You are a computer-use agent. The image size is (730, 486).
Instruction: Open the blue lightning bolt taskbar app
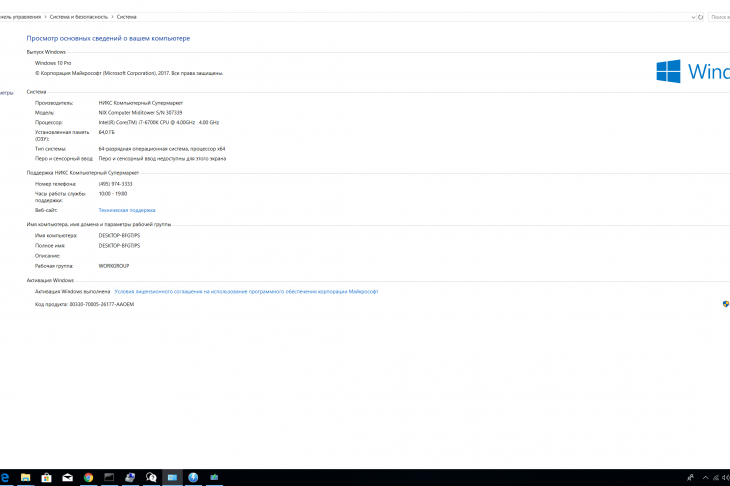pyautogui.click(x=193, y=477)
